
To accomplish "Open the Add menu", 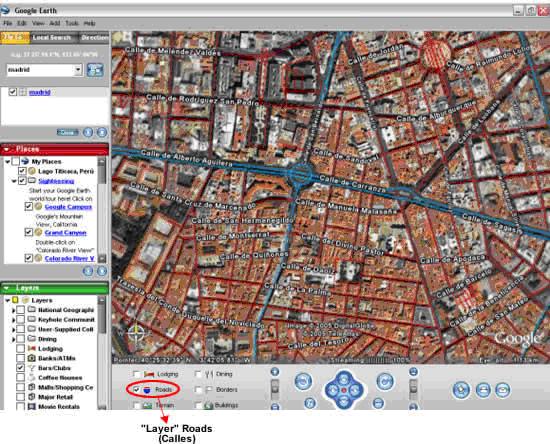I will click(x=54, y=23).
